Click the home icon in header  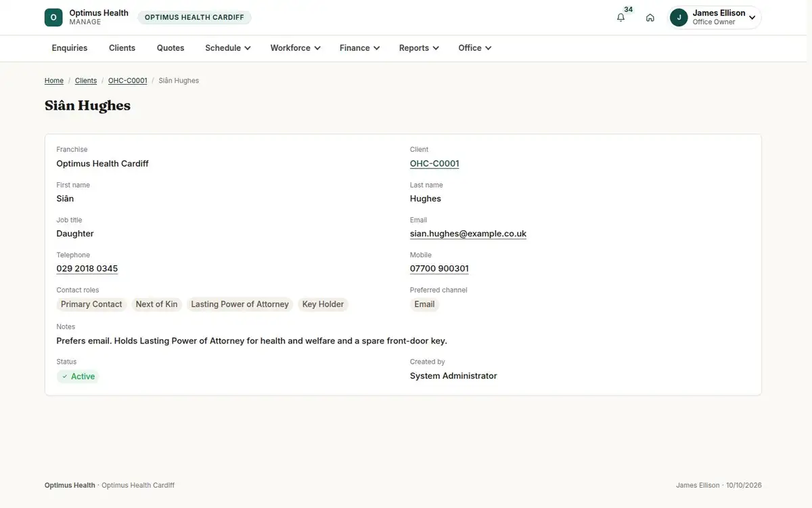650,18
